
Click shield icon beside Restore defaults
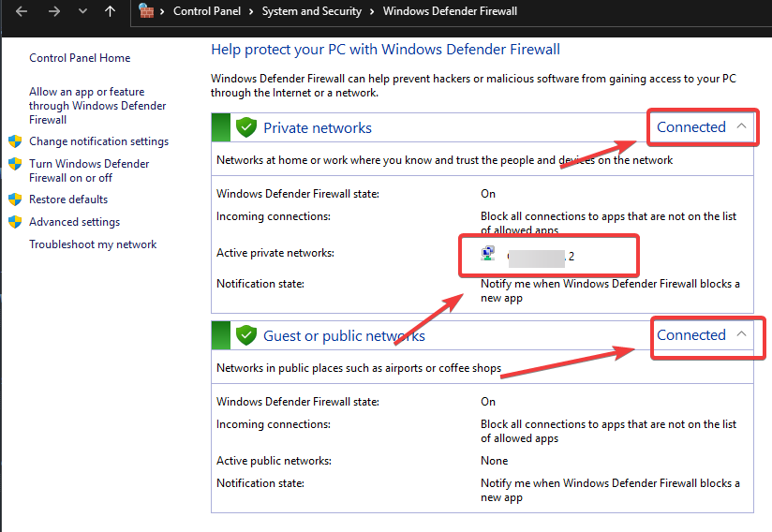(15, 199)
